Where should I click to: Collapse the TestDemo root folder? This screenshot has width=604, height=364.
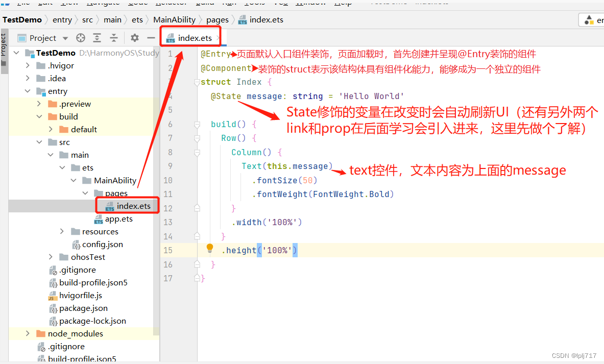tap(16, 53)
